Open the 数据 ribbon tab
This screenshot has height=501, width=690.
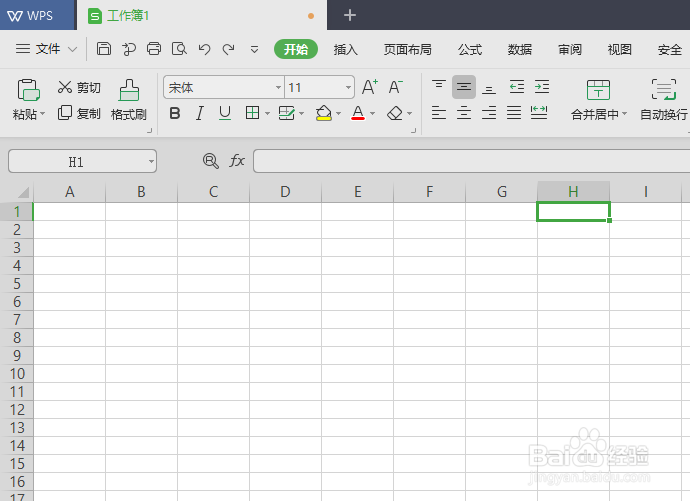(x=520, y=49)
